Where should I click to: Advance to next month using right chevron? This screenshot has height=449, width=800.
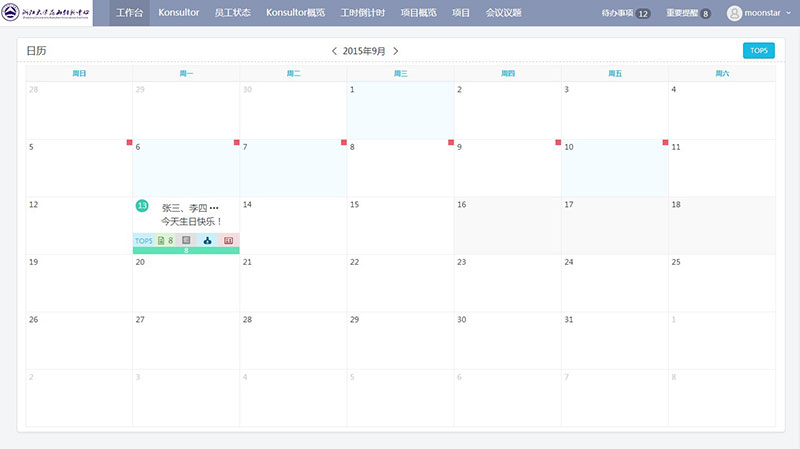pyautogui.click(x=396, y=51)
